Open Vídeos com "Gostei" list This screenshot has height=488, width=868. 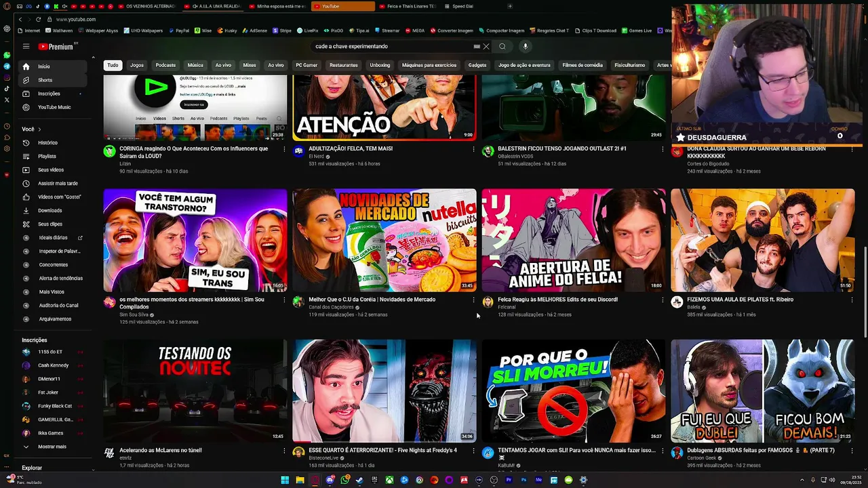54,197
